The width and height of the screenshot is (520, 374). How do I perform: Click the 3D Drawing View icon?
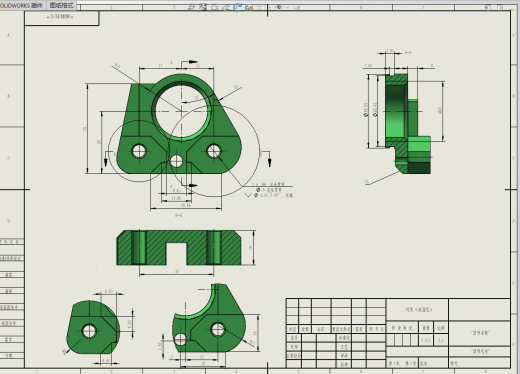pyautogui.click(x=249, y=7)
